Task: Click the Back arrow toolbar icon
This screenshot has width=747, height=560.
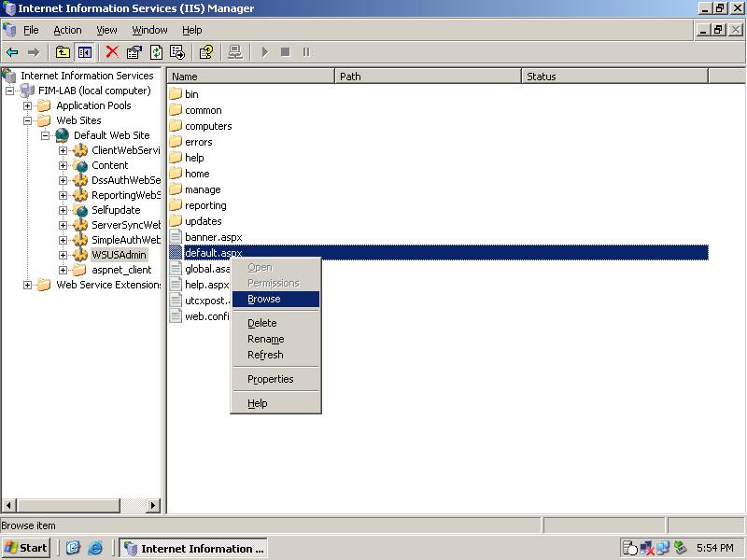Action: pyautogui.click(x=12, y=52)
